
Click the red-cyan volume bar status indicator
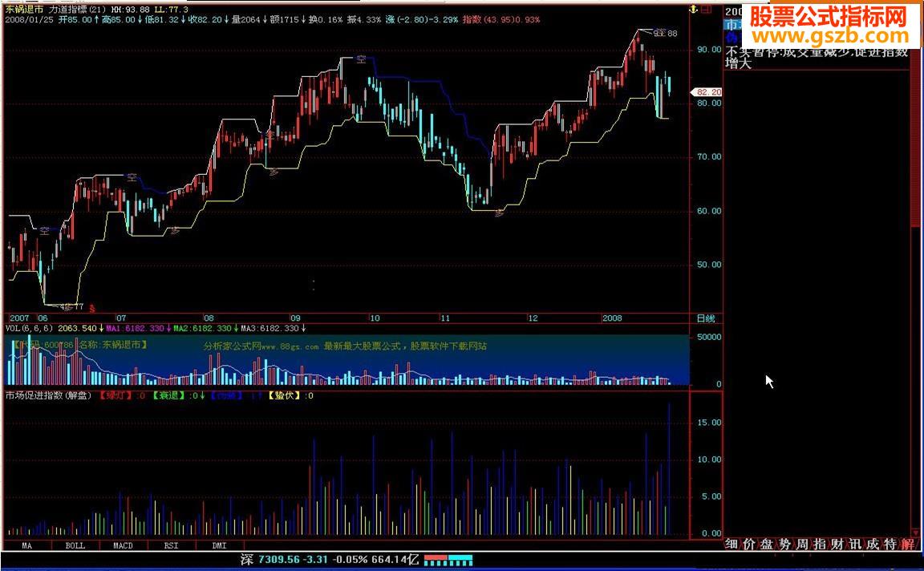(x=448, y=558)
